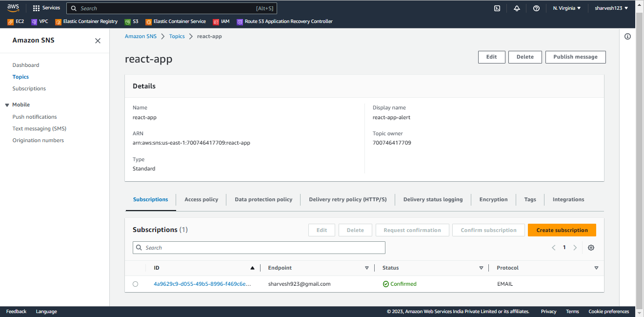Switch to the Access policy tab
Screen dimensions: 644x317
point(201,199)
